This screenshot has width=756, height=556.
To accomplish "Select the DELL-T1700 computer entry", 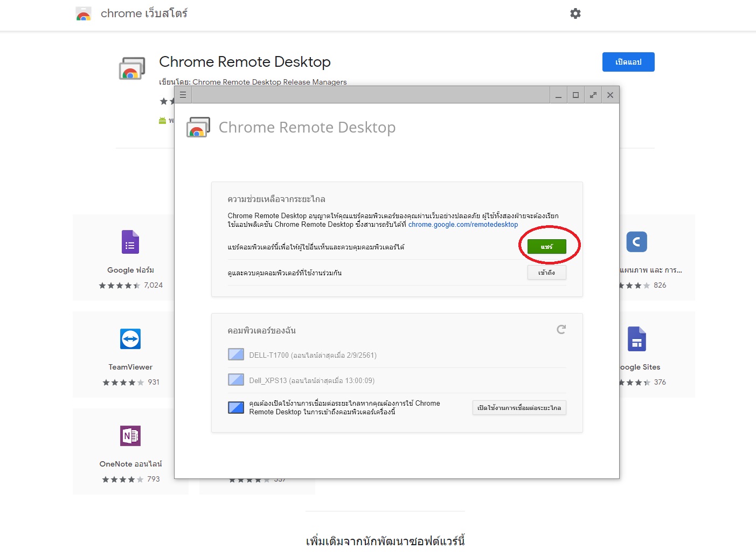I will (397, 355).
